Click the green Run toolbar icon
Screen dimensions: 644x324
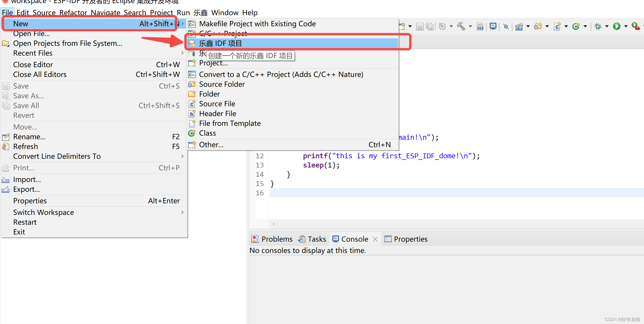tap(617, 26)
